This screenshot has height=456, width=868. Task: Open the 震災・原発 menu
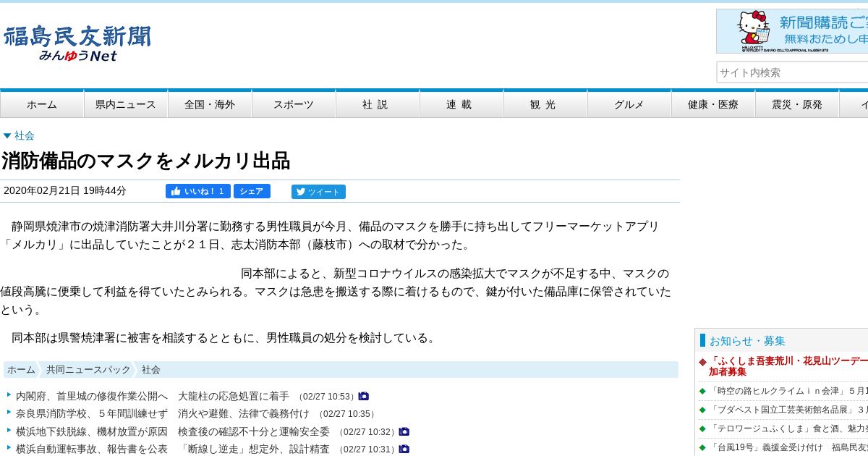tap(797, 104)
